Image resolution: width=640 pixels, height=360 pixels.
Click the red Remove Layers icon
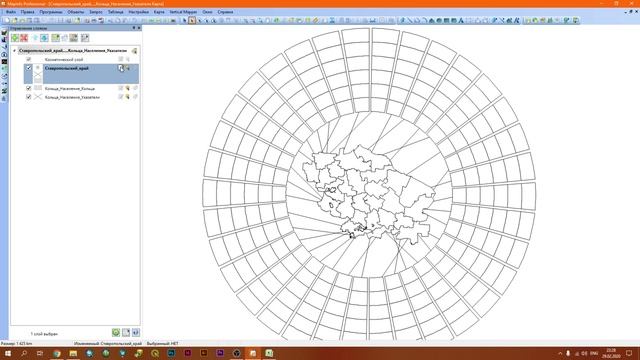click(24, 38)
